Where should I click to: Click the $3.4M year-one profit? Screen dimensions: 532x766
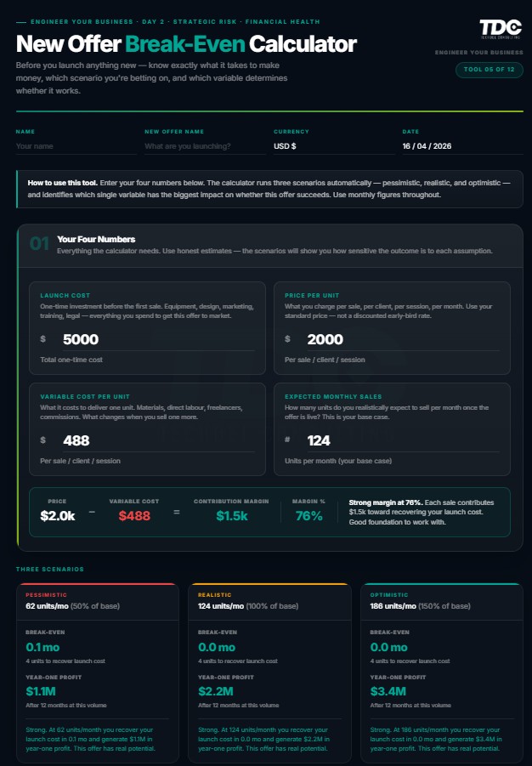click(388, 691)
